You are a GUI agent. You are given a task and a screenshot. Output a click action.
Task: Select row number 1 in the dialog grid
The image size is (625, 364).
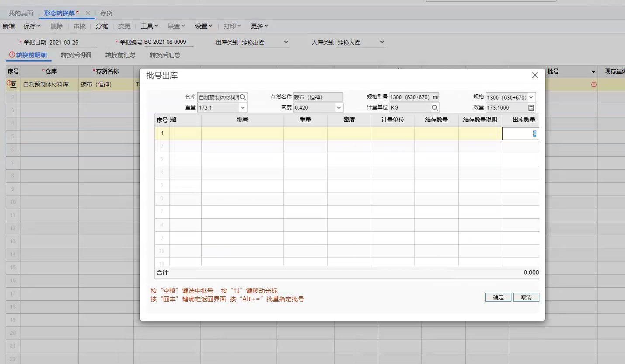(162, 134)
